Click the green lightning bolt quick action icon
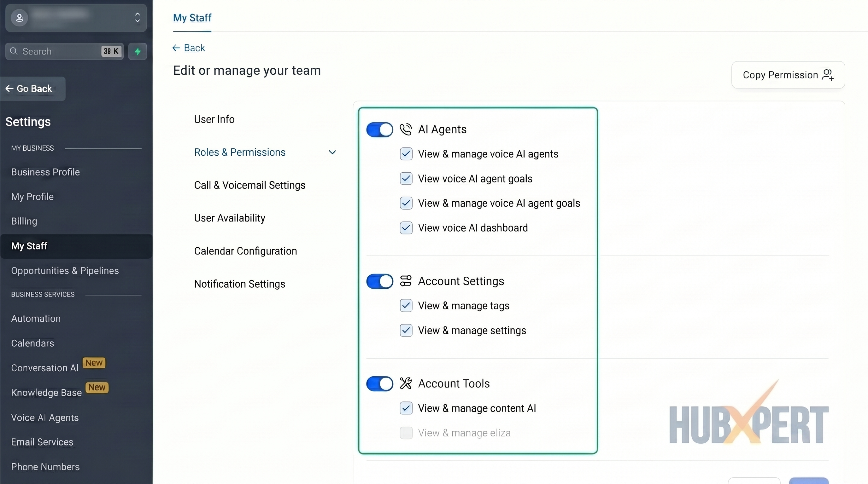This screenshot has height=484, width=868. coord(138,51)
